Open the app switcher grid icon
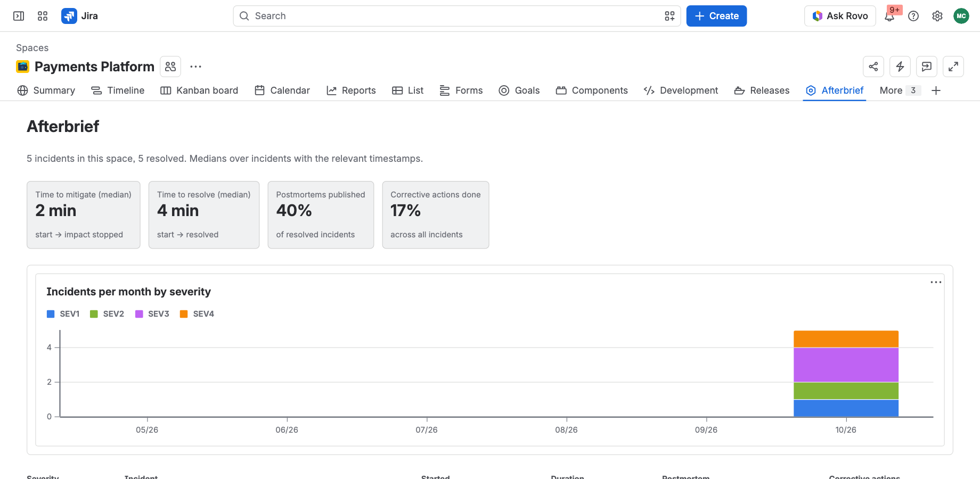The image size is (980, 479). point(43,16)
